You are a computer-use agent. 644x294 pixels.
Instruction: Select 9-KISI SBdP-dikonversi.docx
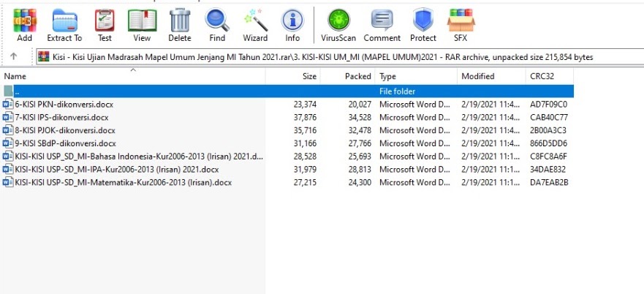pyautogui.click(x=65, y=143)
